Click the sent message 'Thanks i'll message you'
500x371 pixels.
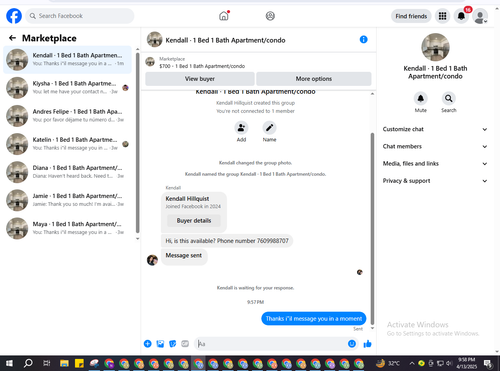[314, 319]
